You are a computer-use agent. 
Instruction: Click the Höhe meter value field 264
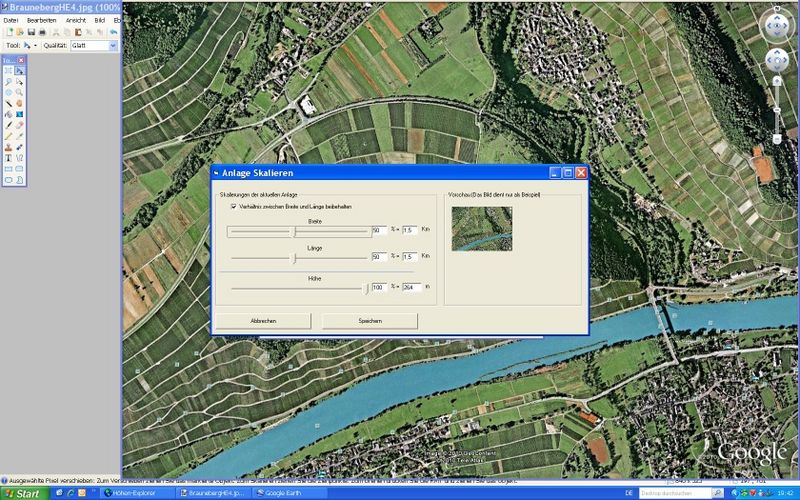[412, 287]
